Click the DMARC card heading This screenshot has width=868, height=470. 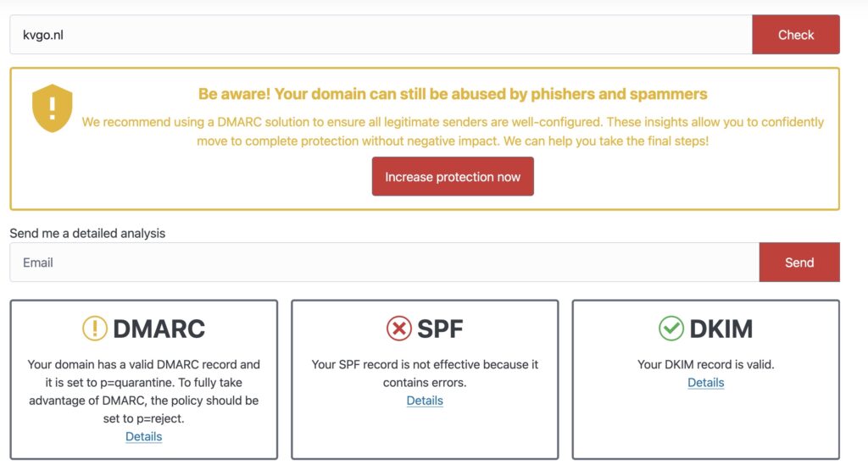(159, 329)
